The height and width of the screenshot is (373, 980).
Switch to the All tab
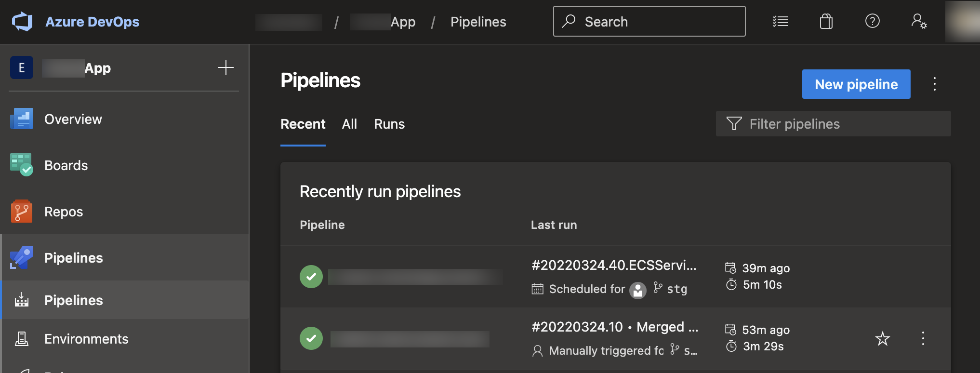349,124
